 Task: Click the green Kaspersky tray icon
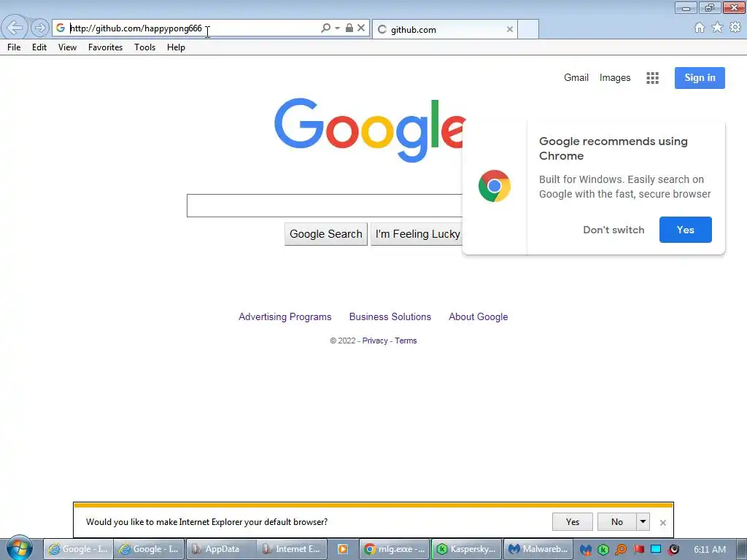point(603,550)
